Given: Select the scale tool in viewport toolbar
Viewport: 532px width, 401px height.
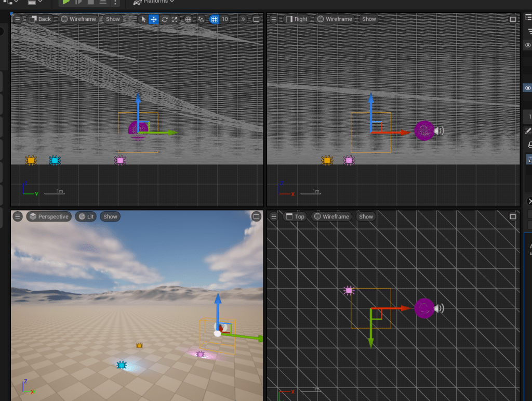Looking at the screenshot, I should click(175, 19).
